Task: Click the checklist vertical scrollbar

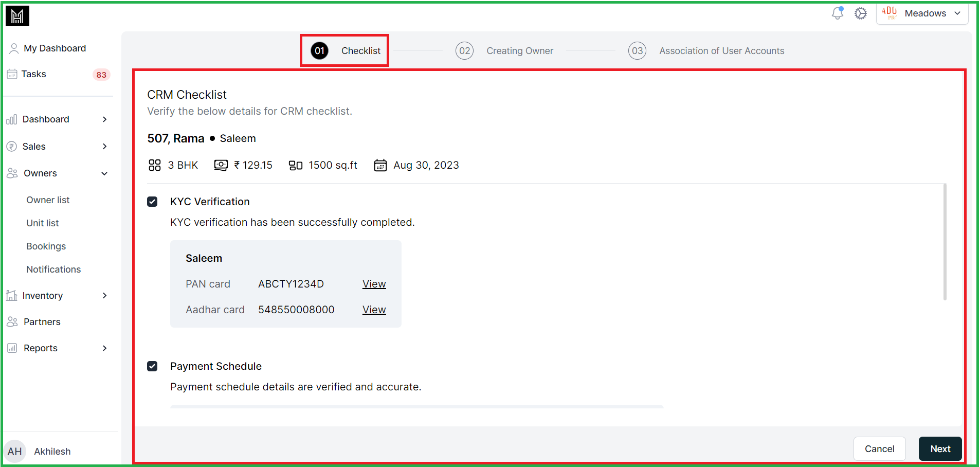Action: point(945,242)
